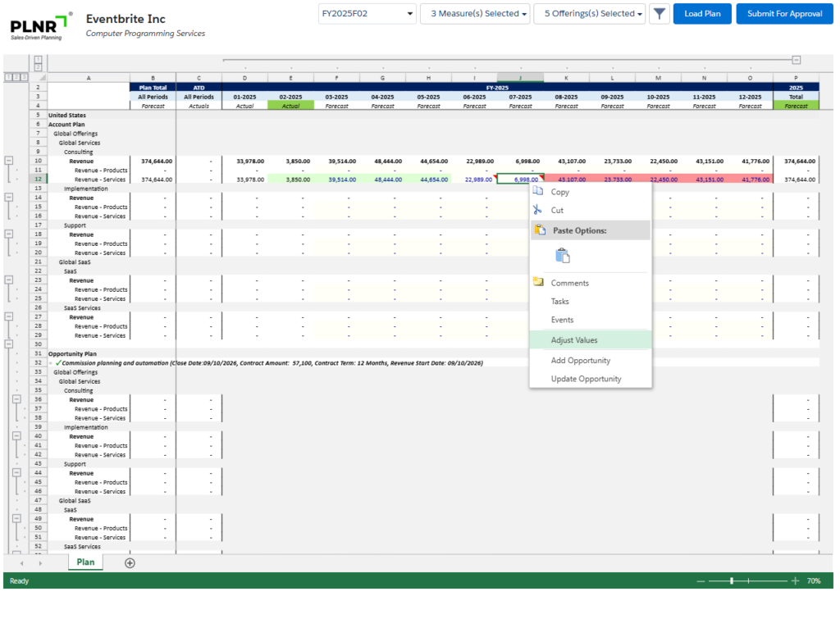
Task: Choose Cut from the context menu
Action: 591,211
